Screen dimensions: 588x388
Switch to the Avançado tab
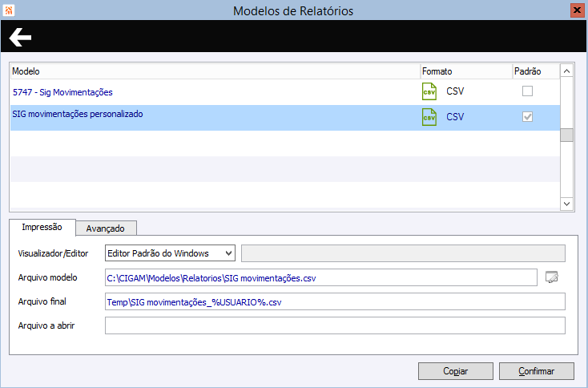coord(106,228)
